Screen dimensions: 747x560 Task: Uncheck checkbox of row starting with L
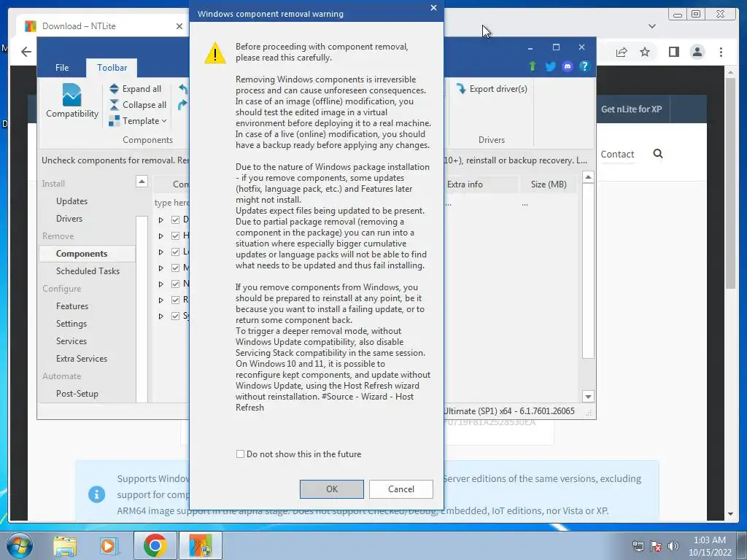click(175, 252)
